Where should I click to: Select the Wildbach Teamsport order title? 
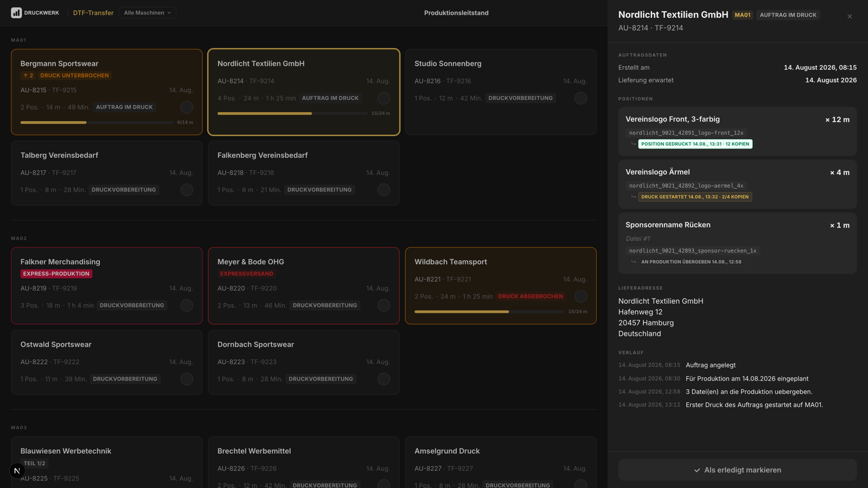(x=451, y=262)
